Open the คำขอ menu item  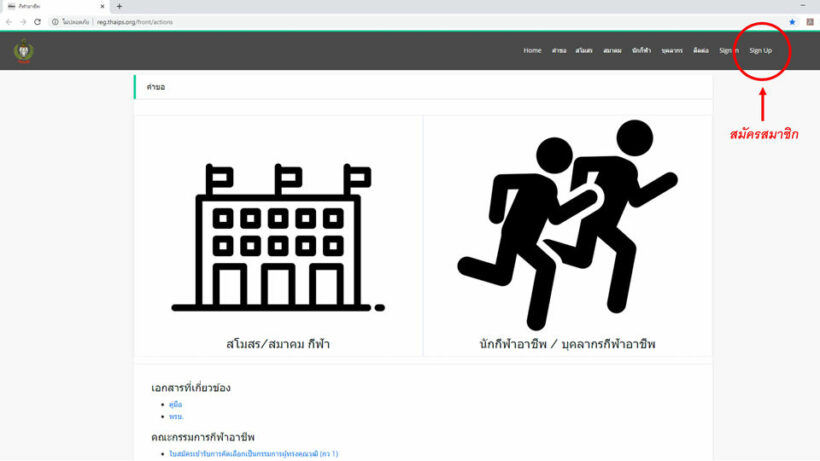pos(559,50)
